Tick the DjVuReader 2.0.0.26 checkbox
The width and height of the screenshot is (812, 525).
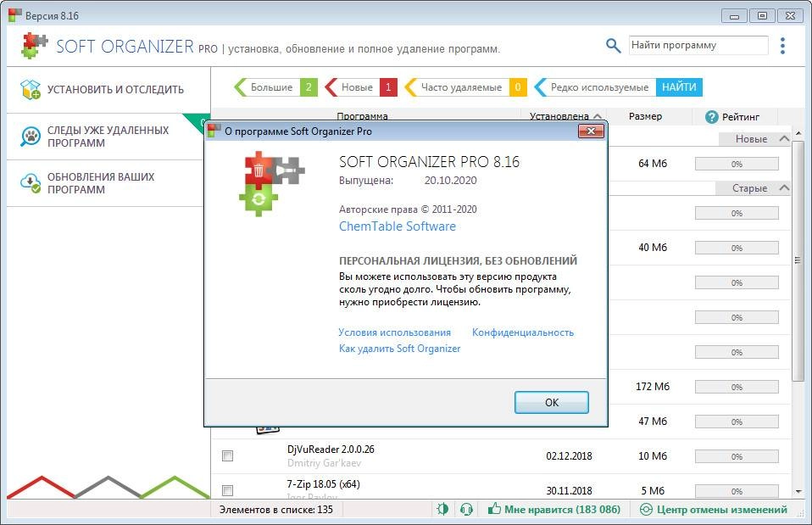coord(227,455)
